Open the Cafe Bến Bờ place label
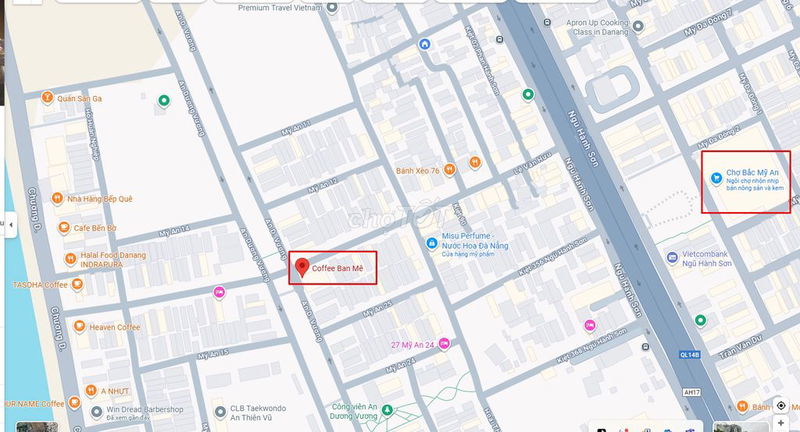 [x=95, y=228]
